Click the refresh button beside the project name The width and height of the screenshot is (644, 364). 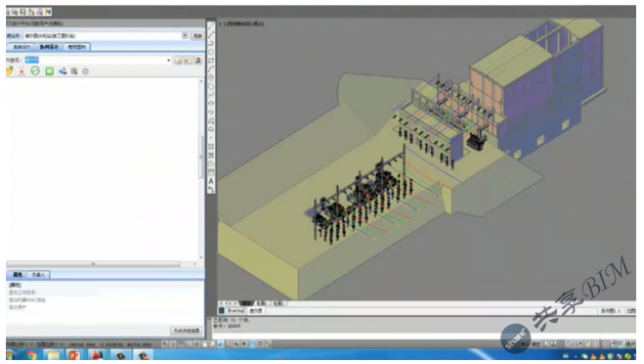pos(197,36)
